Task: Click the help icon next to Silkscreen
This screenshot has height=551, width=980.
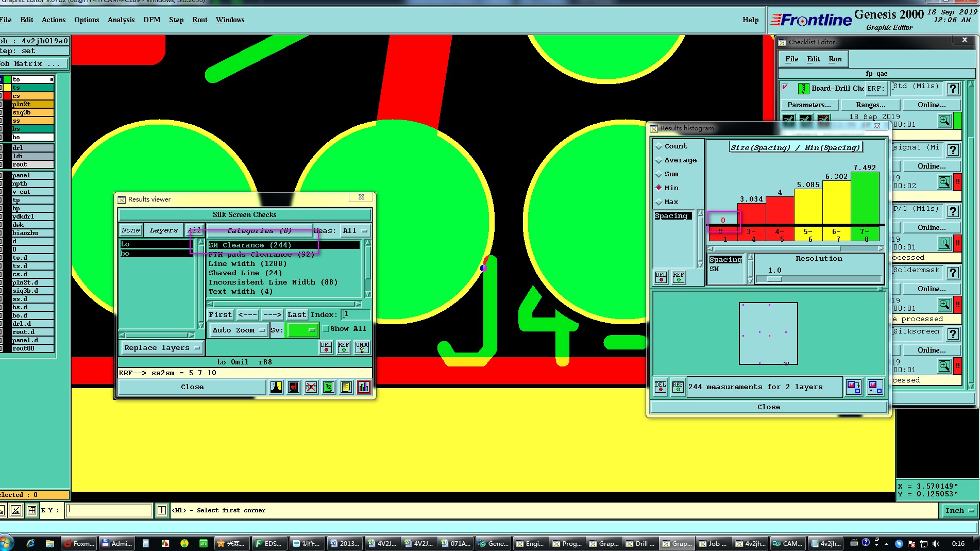Action: (953, 333)
